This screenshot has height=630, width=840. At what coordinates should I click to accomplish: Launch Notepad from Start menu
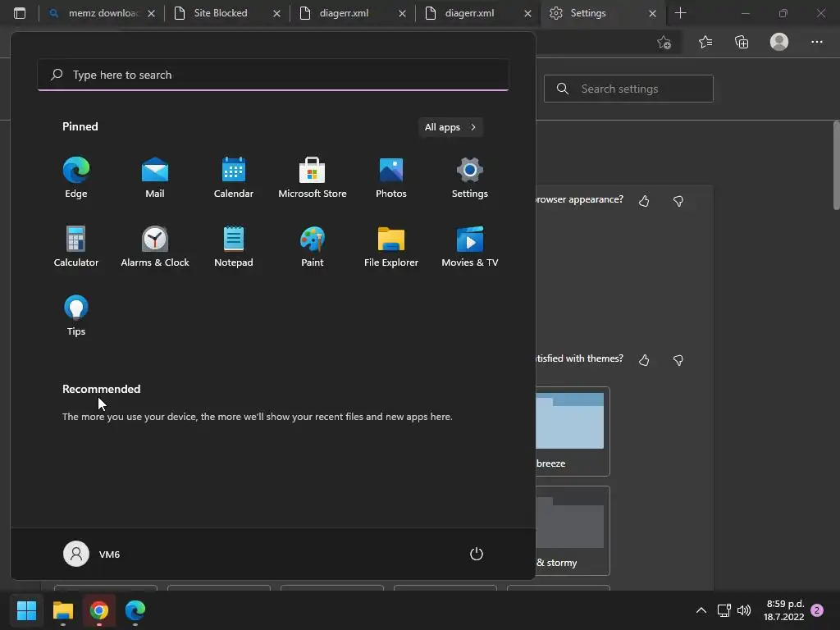tap(234, 246)
